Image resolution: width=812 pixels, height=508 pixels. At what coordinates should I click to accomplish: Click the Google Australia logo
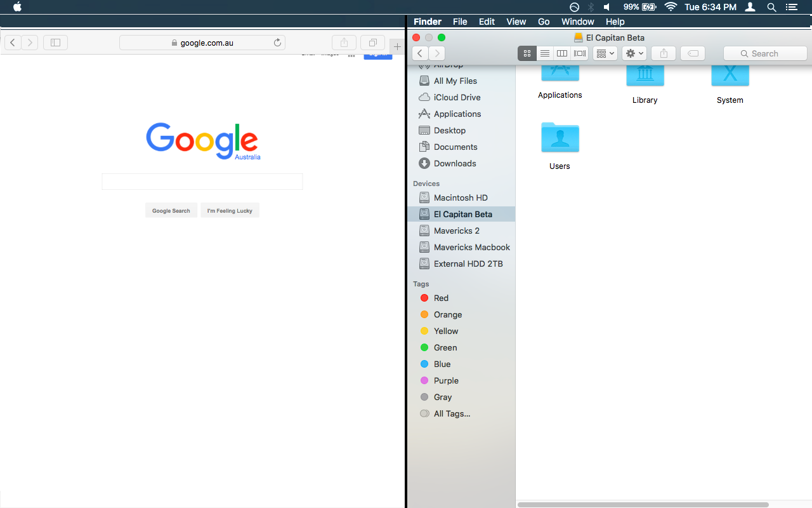click(x=203, y=141)
